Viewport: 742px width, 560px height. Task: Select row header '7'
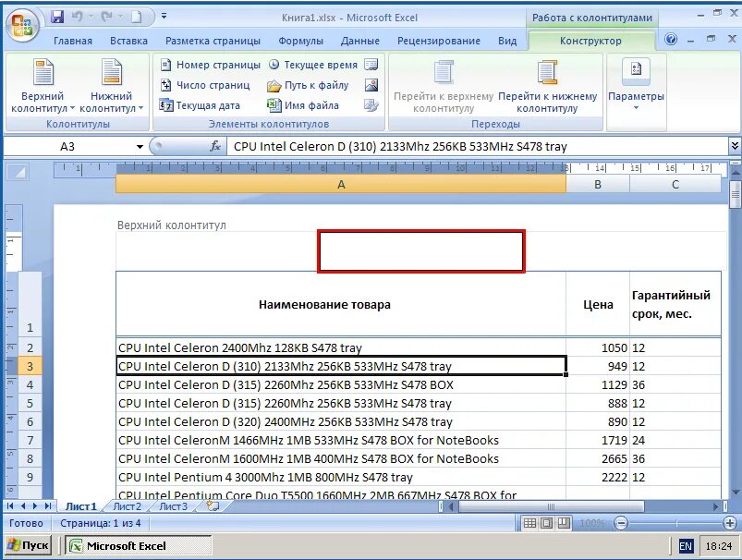pyautogui.click(x=30, y=440)
